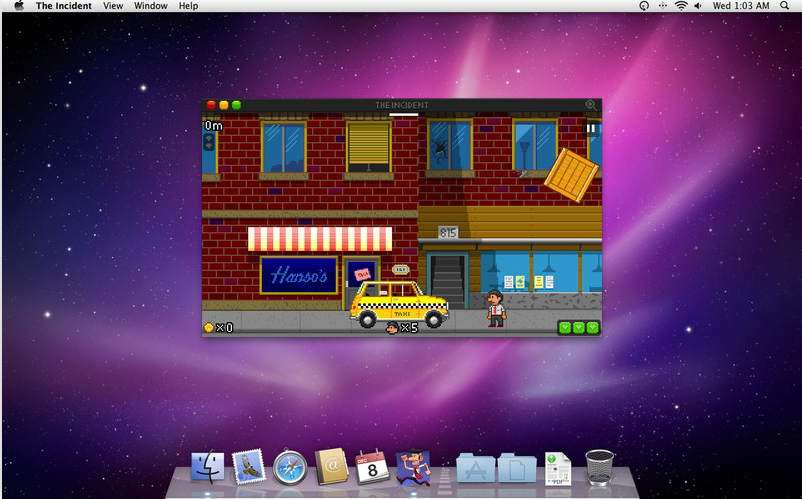The height and width of the screenshot is (499, 802).
Task: Open the Documents folder stack in Dock
Action: coord(517,467)
